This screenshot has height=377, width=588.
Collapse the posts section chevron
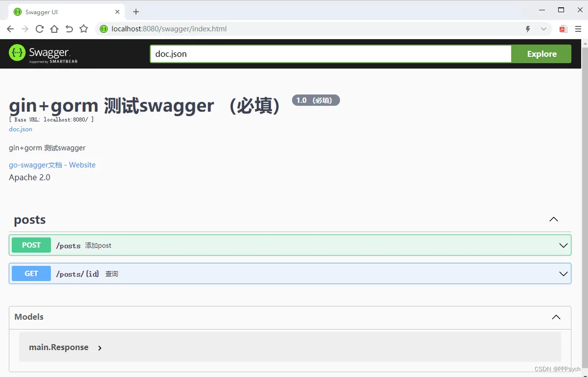click(554, 219)
